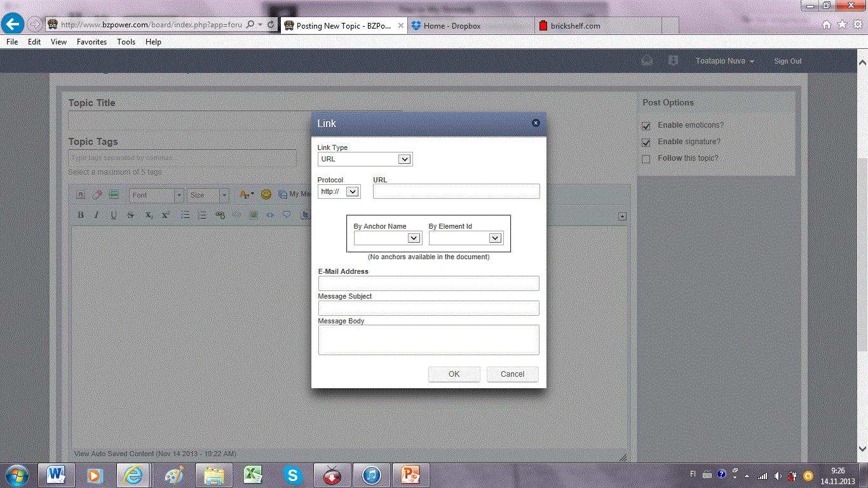This screenshot has width=868, height=488.
Task: Click the Topic Tags input field
Action: click(182, 158)
